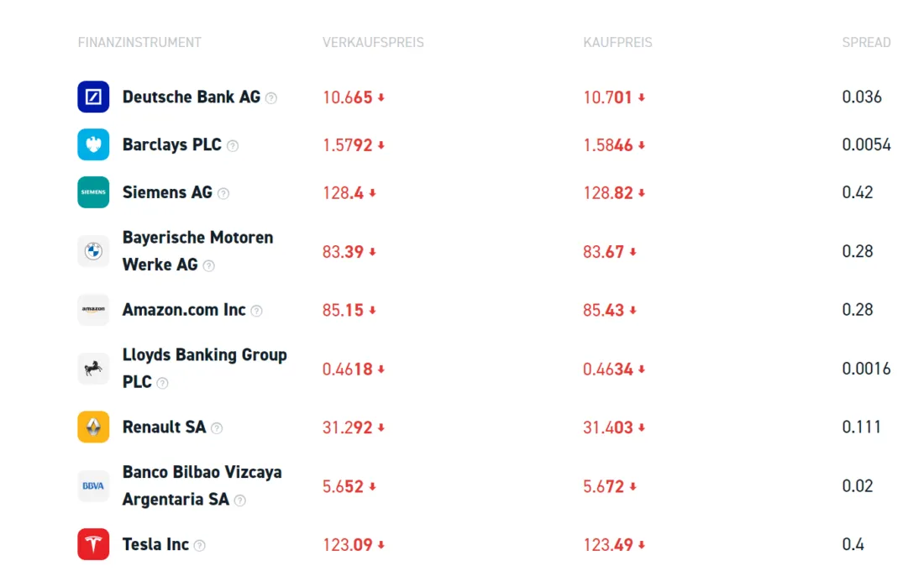The height and width of the screenshot is (582, 924).
Task: Click the BMW logo icon
Action: pos(93,251)
